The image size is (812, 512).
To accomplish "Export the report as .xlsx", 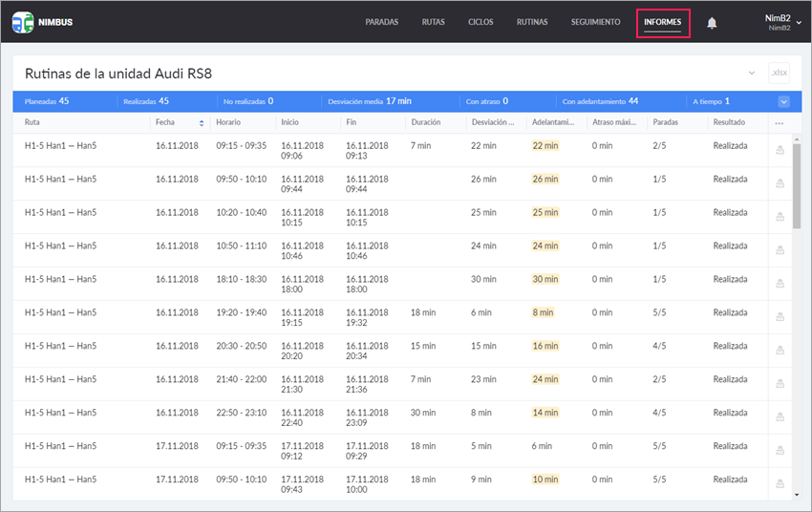I will coord(780,74).
